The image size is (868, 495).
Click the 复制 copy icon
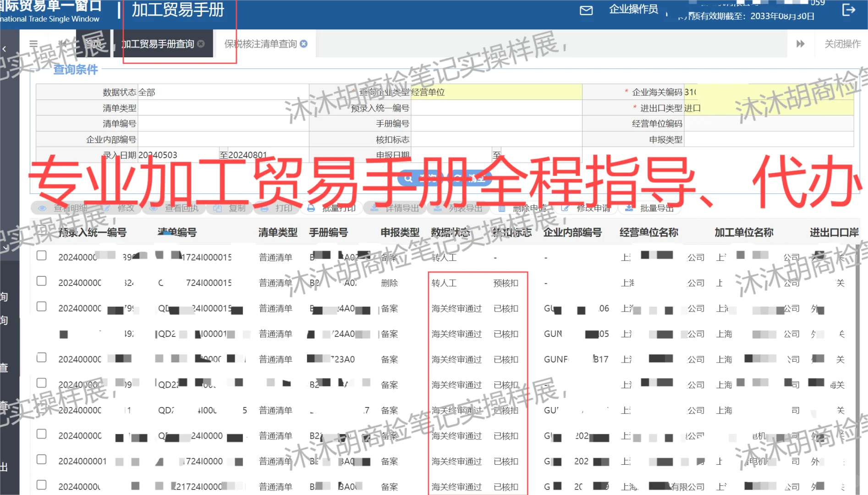tap(217, 208)
